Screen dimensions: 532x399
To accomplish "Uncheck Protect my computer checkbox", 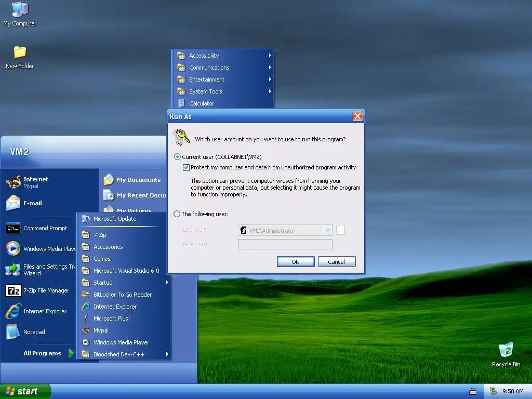I will tap(186, 167).
